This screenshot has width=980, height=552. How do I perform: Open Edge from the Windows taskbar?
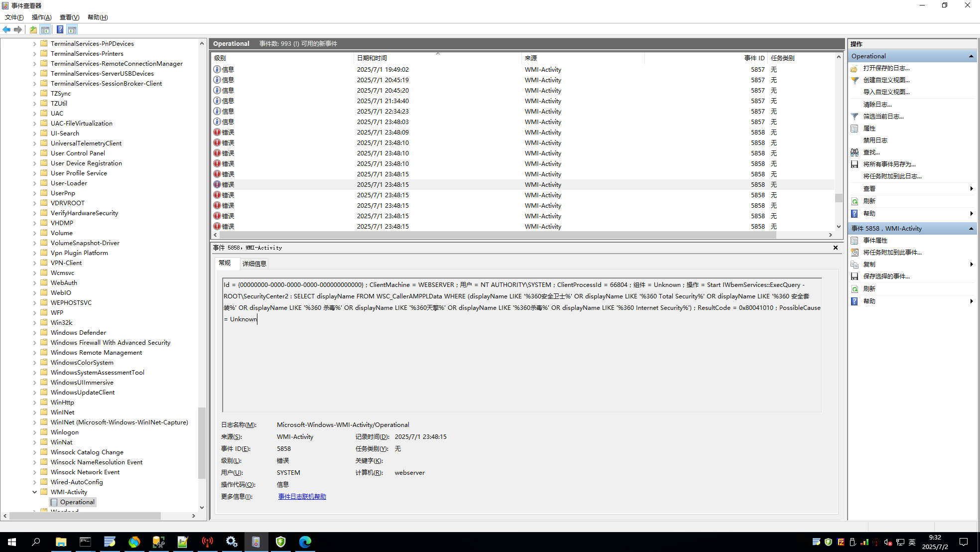pos(305,542)
